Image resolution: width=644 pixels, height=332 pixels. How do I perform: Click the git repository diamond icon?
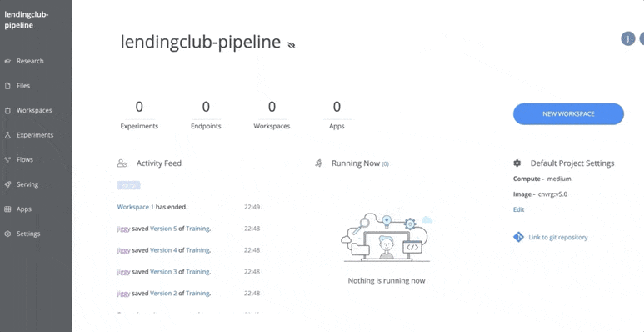tap(518, 238)
